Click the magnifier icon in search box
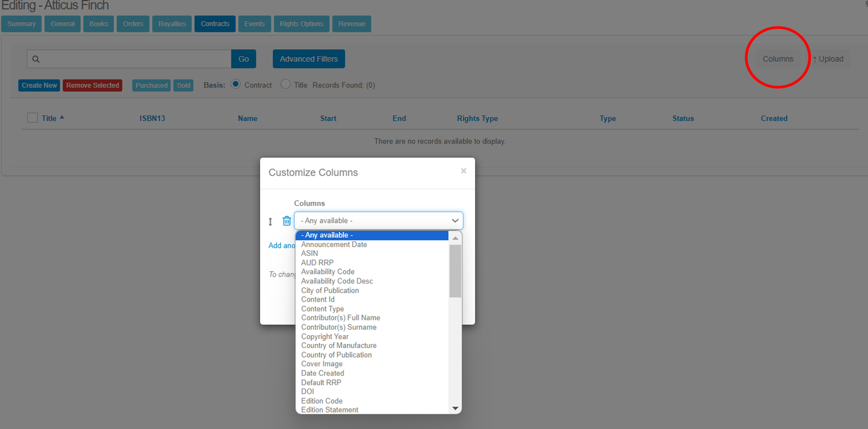 [x=36, y=59]
